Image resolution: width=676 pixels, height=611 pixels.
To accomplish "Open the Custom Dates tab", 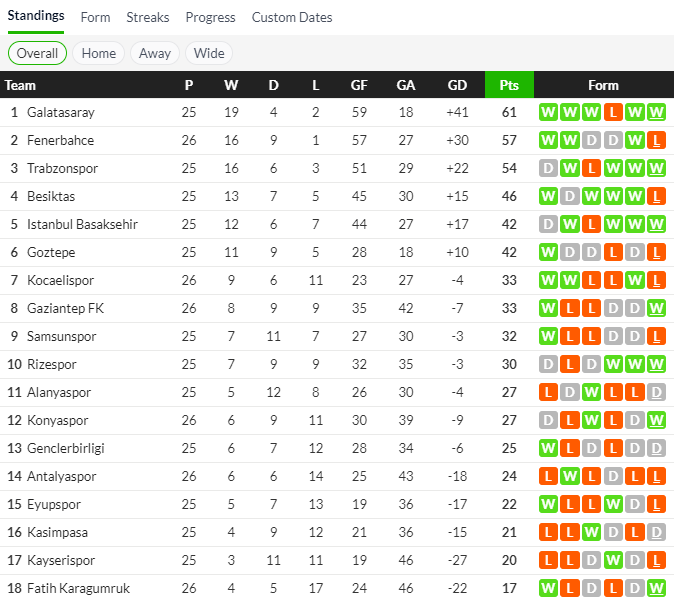I will (292, 17).
